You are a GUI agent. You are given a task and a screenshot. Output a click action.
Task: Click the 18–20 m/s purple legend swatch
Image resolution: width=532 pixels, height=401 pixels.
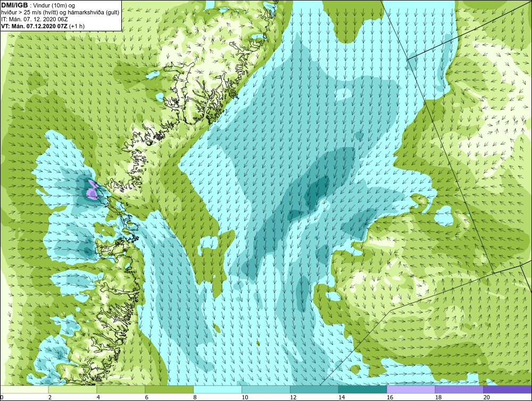(460, 389)
